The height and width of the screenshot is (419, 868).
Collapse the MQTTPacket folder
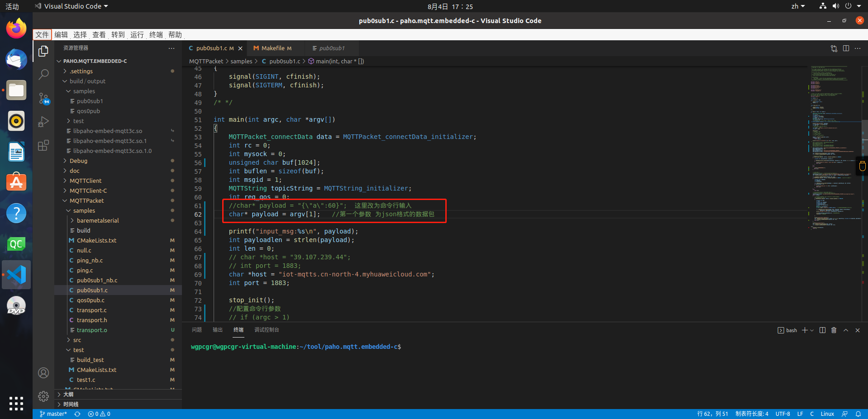point(119,200)
